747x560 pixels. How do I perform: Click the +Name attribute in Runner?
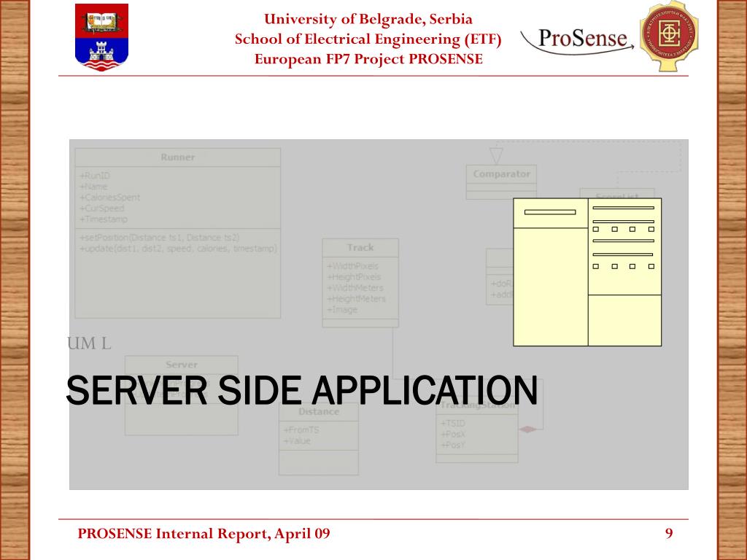pos(93,187)
